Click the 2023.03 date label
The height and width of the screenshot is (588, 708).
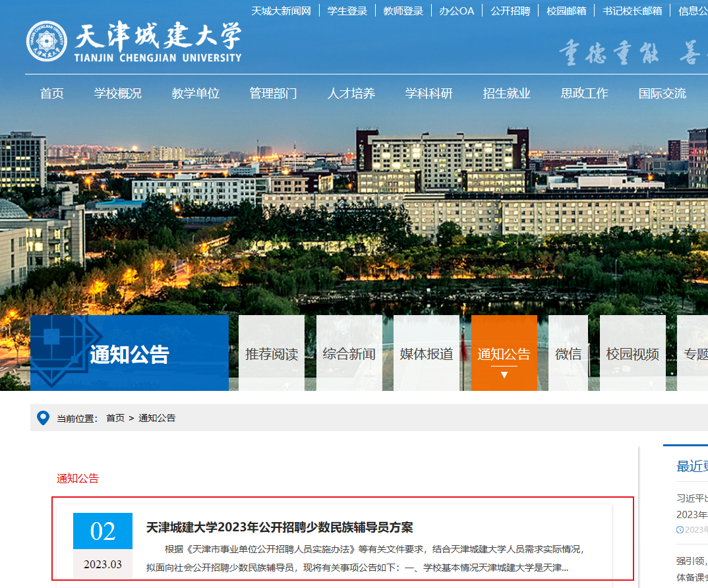point(102,564)
